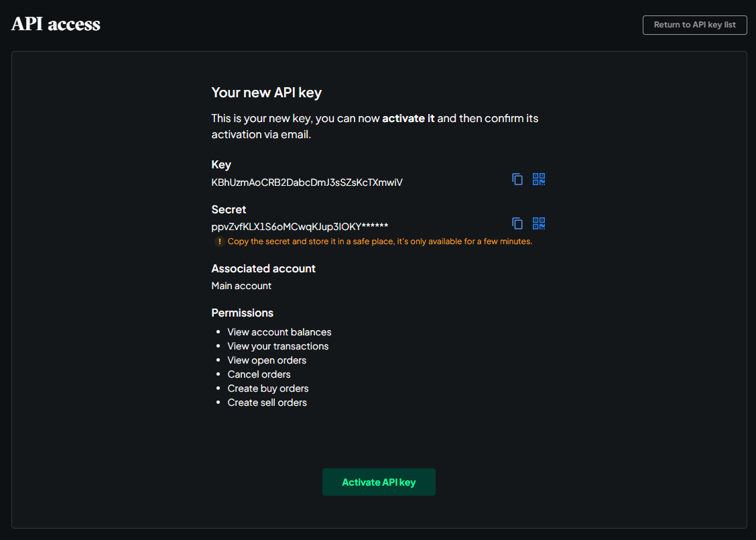Click the View account balances permission
The height and width of the screenshot is (540, 756).
point(279,332)
